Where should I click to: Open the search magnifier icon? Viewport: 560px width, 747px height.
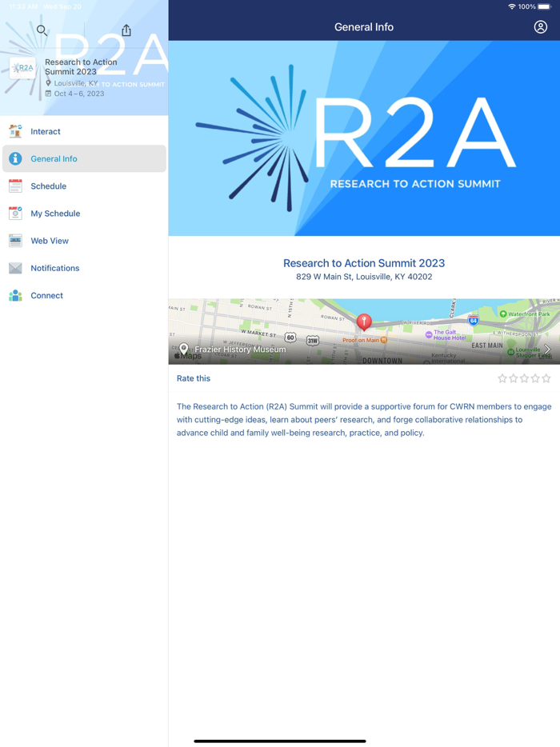[42, 30]
